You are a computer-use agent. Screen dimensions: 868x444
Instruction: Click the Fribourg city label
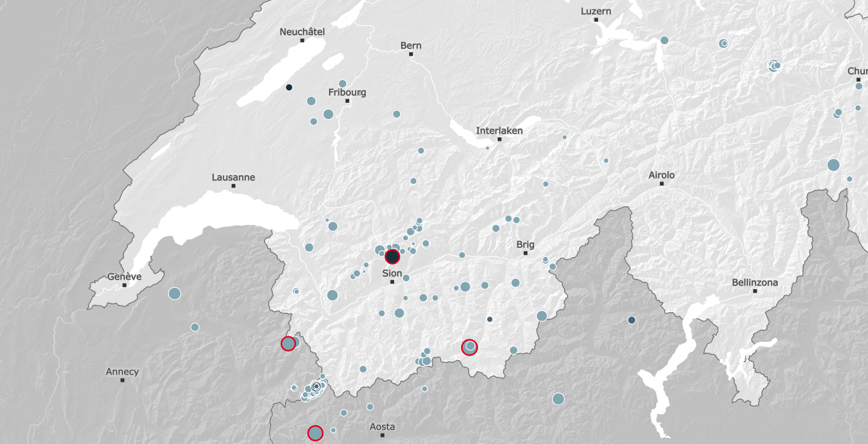[347, 93]
